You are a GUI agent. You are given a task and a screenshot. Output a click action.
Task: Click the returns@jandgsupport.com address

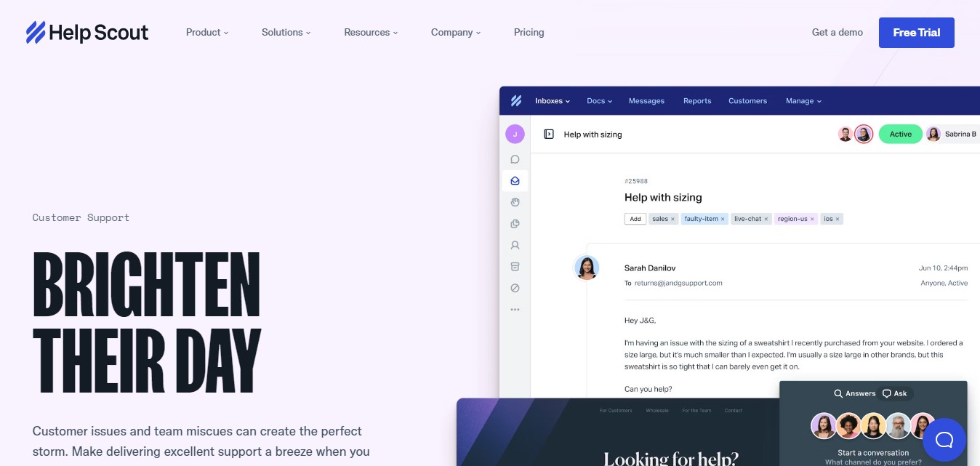(x=678, y=283)
